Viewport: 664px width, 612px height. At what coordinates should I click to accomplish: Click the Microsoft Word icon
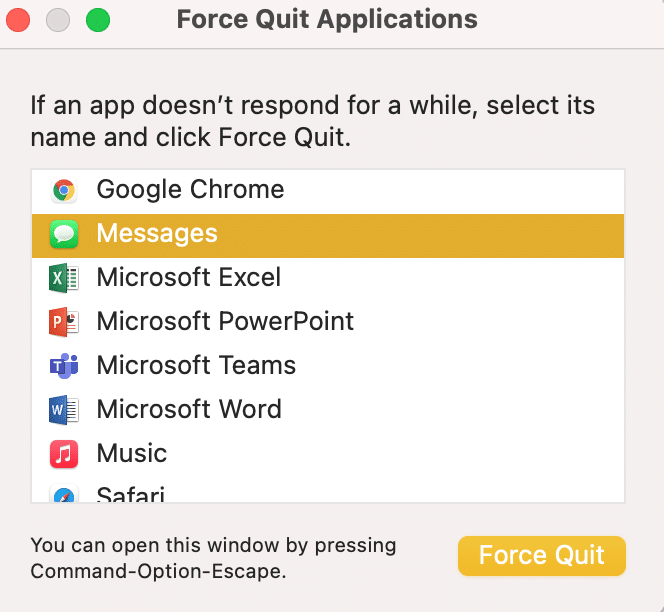tap(64, 410)
